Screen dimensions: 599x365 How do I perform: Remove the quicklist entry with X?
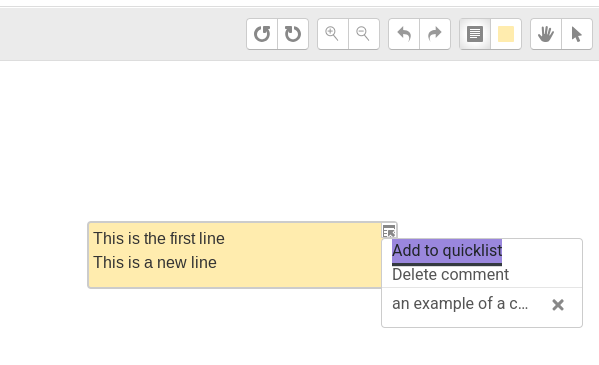(558, 305)
